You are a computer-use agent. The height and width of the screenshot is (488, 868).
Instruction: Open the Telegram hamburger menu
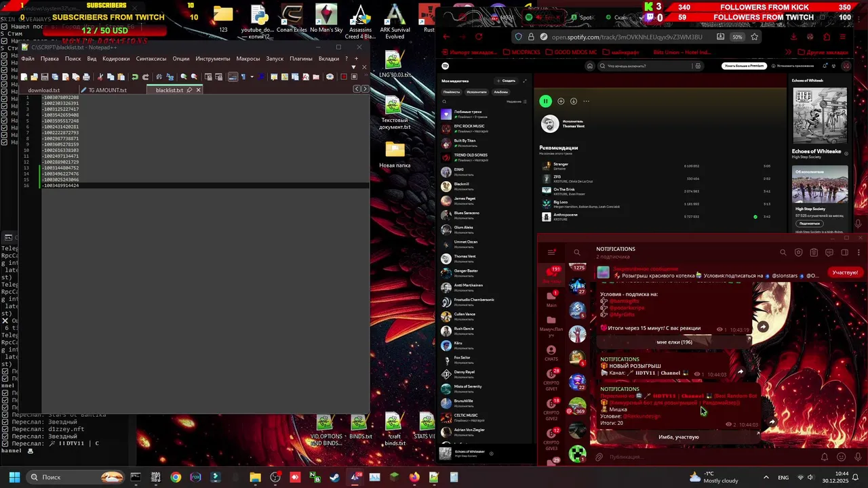pos(552,253)
